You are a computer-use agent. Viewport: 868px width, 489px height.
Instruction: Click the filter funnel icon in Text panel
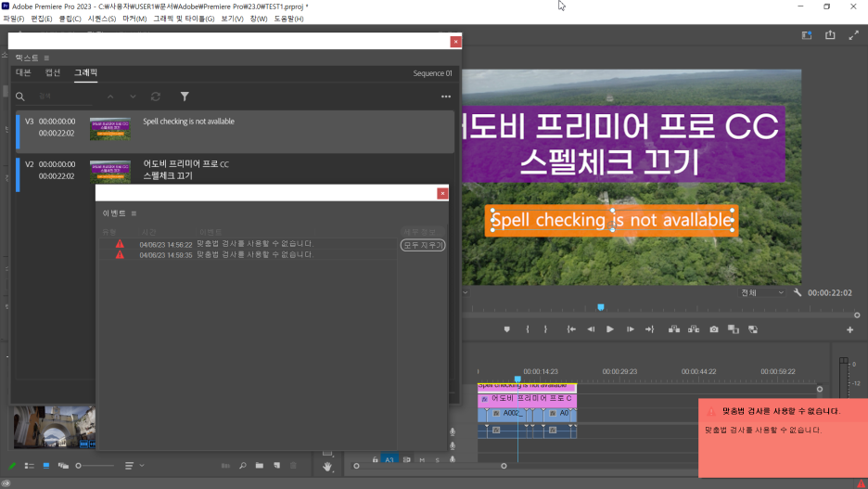pos(185,97)
